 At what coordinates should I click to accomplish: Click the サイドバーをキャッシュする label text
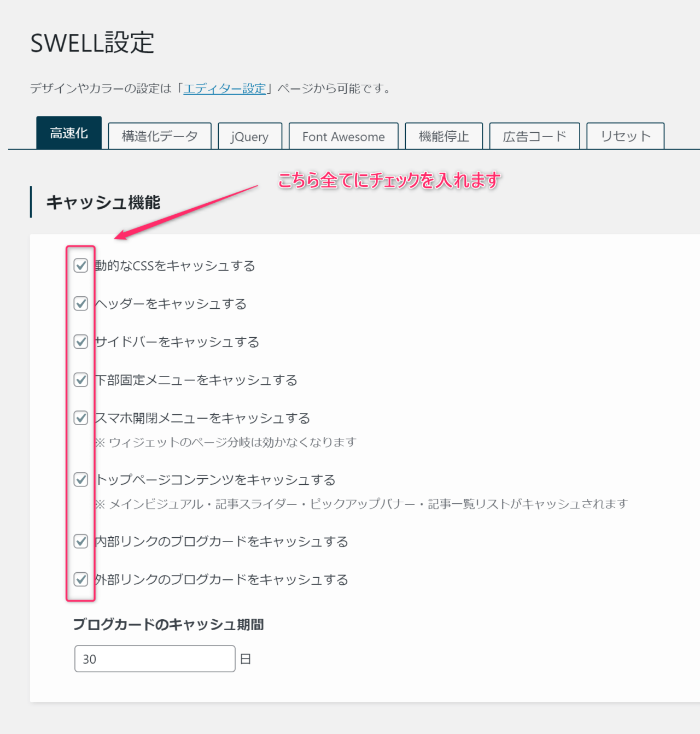[x=177, y=342]
